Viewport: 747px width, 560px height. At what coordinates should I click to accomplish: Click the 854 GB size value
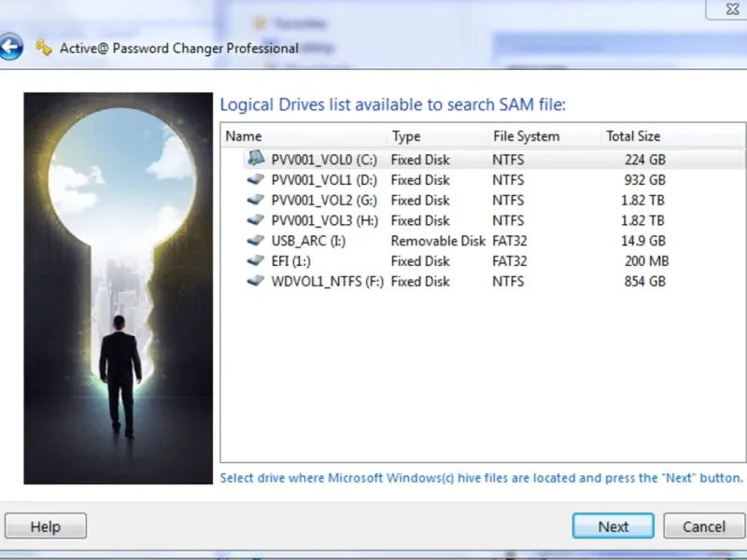(x=645, y=282)
